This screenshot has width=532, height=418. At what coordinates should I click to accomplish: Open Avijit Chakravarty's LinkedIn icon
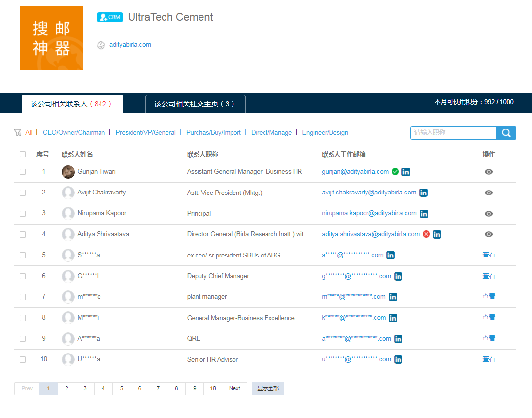[423, 193]
